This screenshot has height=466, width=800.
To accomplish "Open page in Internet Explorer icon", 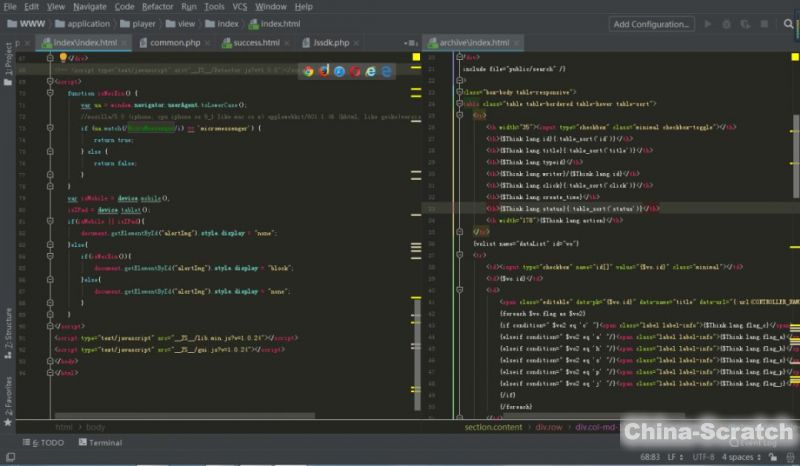I will point(371,71).
